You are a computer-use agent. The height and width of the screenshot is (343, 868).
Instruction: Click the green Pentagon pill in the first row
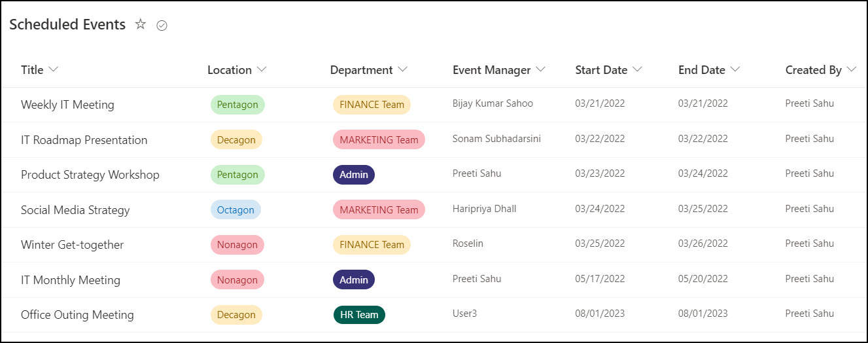click(x=237, y=105)
